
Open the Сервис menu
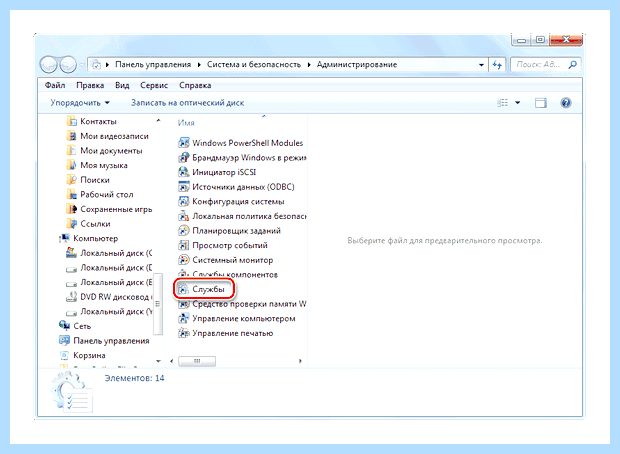(154, 85)
